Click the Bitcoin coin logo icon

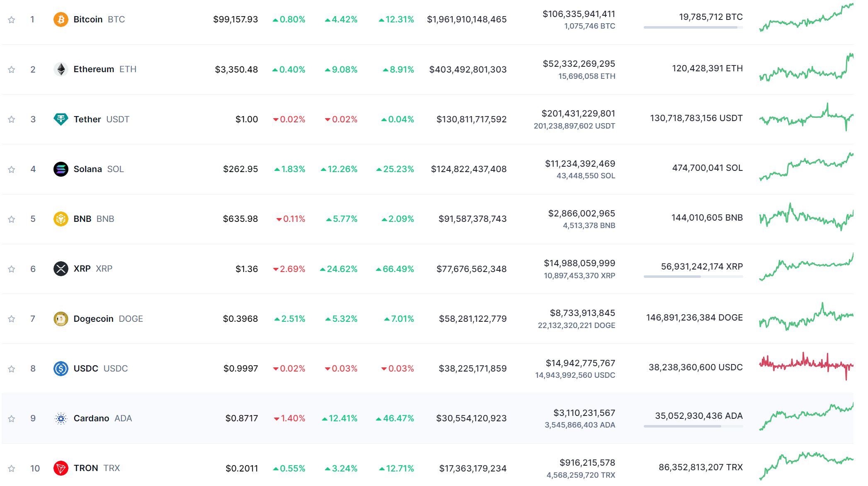(x=61, y=19)
